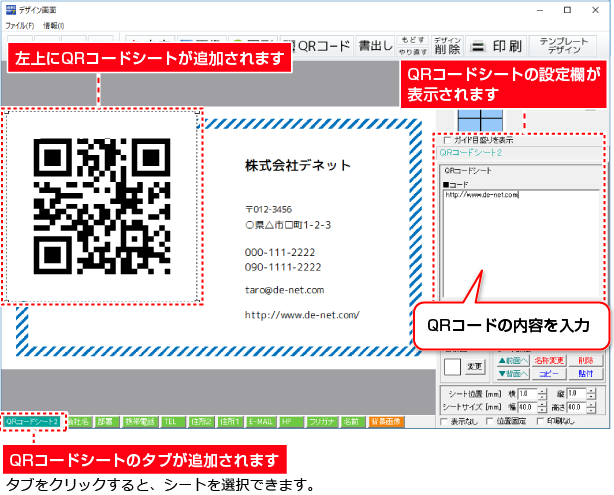The image size is (614, 495).
Task: Click the やり直す redo button
Action: tap(413, 52)
